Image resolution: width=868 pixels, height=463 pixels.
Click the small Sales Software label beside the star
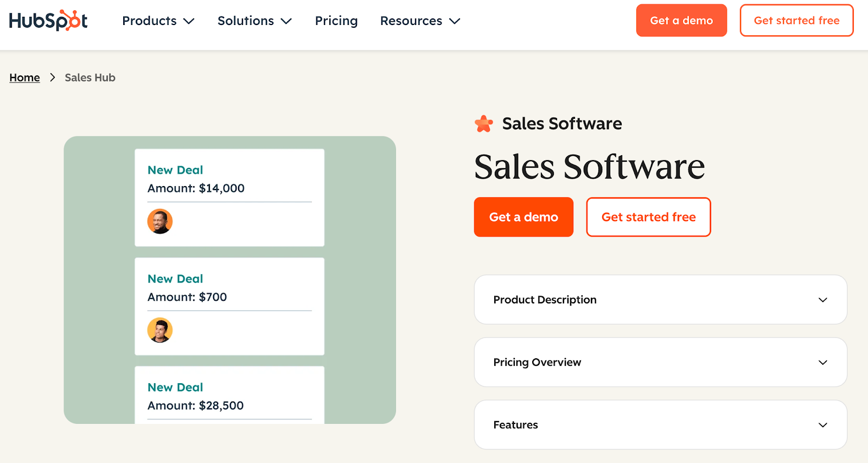click(562, 124)
